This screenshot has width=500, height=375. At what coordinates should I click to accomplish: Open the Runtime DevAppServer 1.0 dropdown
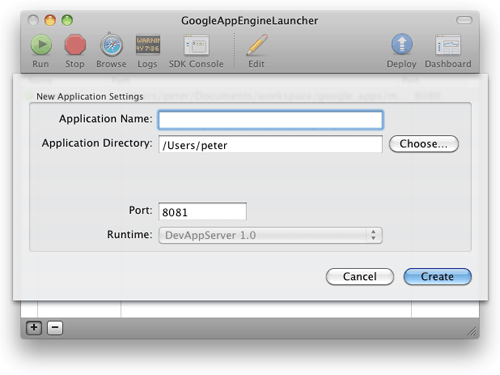270,235
